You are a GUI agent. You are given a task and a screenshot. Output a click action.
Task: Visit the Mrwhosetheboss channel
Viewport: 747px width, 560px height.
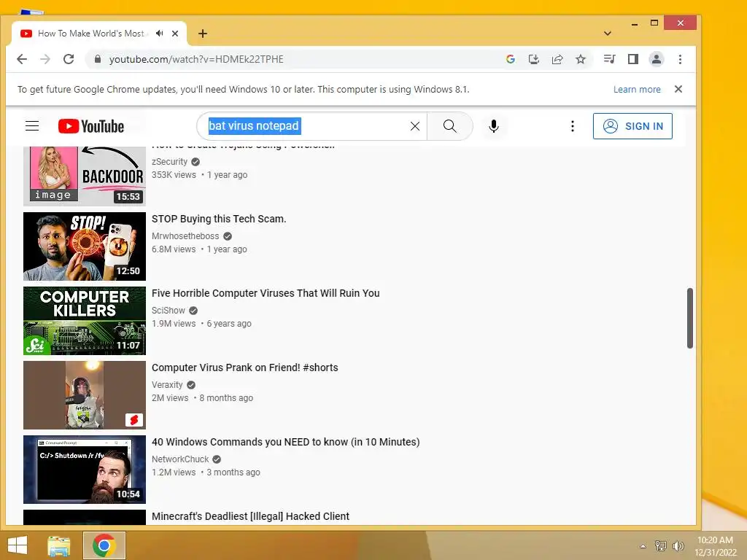[185, 236]
